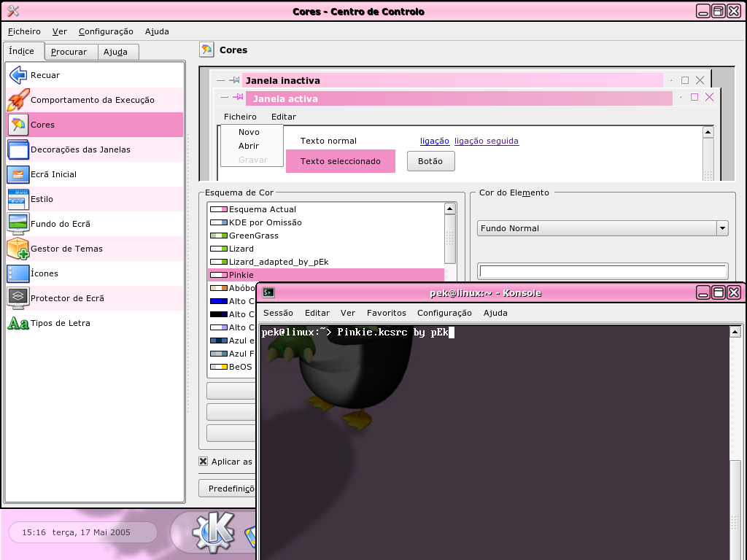Click the GreenGrass scheme color swatch
The height and width of the screenshot is (560, 747).
pyautogui.click(x=219, y=236)
